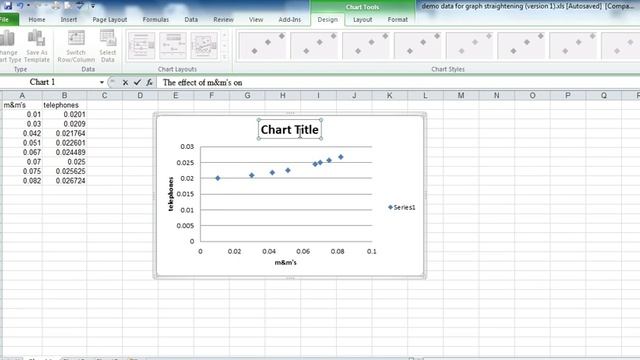Viewport: 640px width, 360px height.
Task: Click Switch Row/Column button
Action: point(76,46)
